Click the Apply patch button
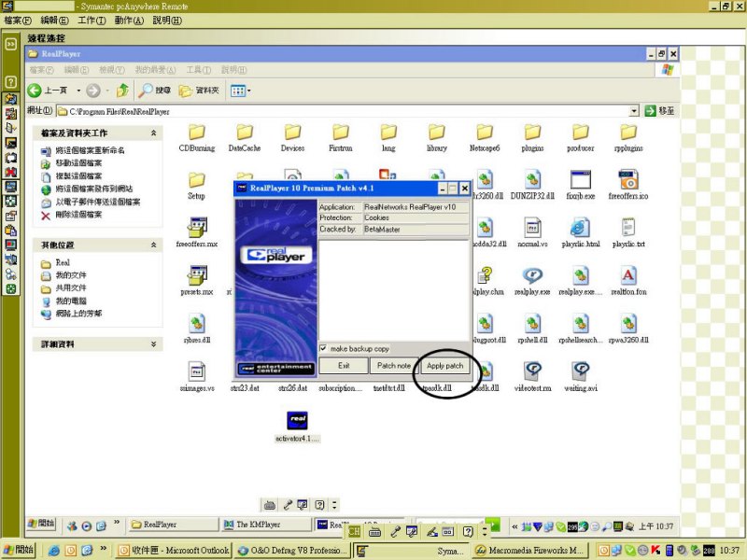This screenshot has height=560, width=747. (445, 366)
